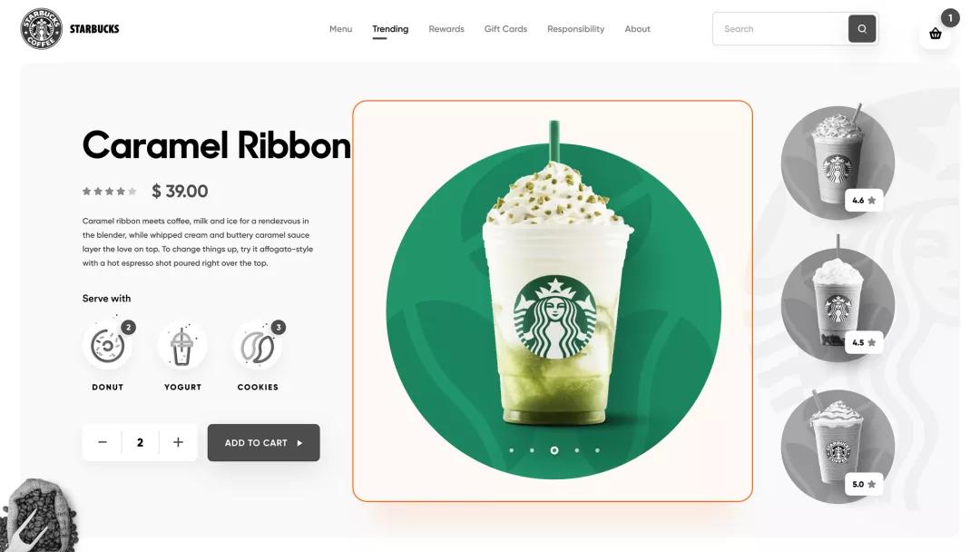The width and height of the screenshot is (980, 552).
Task: Select the Cookies side icon
Action: pyautogui.click(x=258, y=346)
